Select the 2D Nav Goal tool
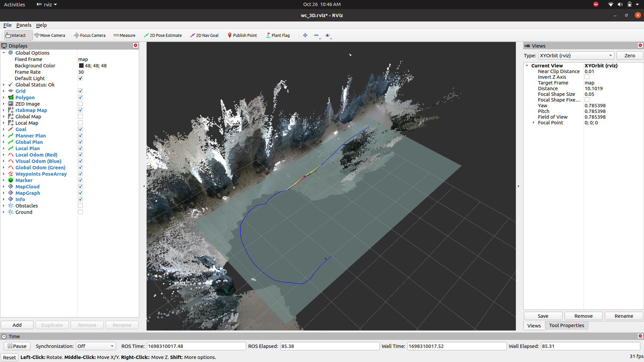This screenshot has height=362, width=644. [x=204, y=35]
